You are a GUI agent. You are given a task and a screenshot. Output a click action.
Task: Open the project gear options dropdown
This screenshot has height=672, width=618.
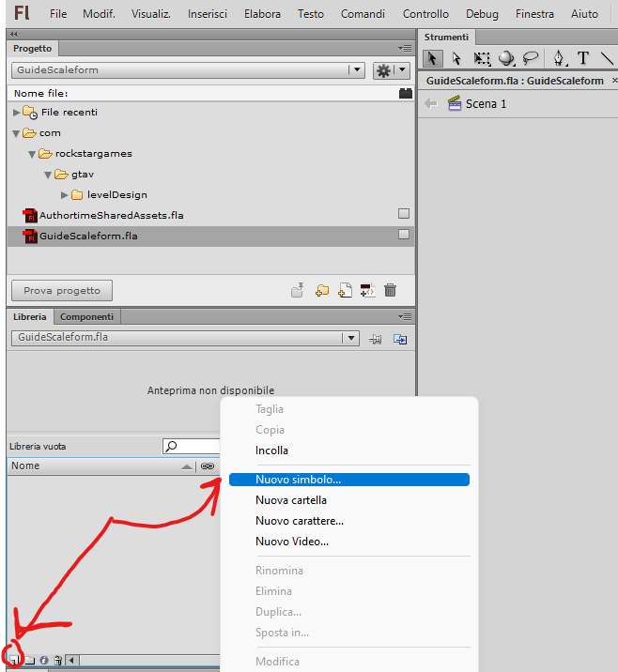tap(391, 70)
